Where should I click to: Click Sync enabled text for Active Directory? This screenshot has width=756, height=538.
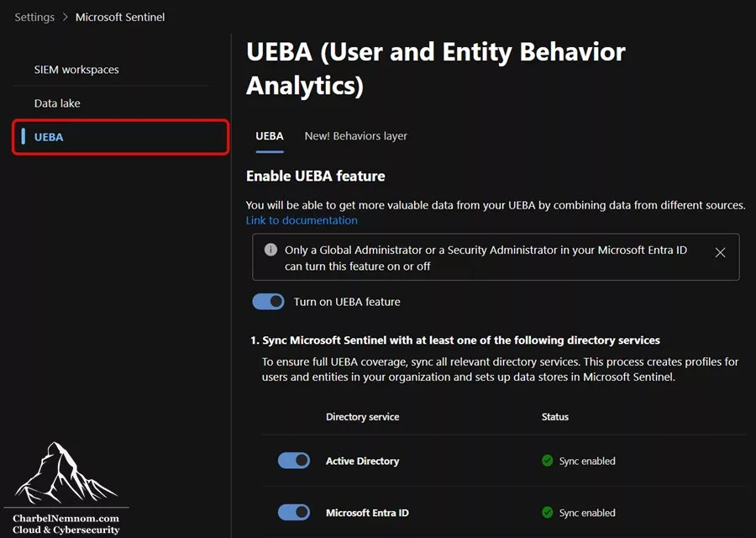[587, 461]
